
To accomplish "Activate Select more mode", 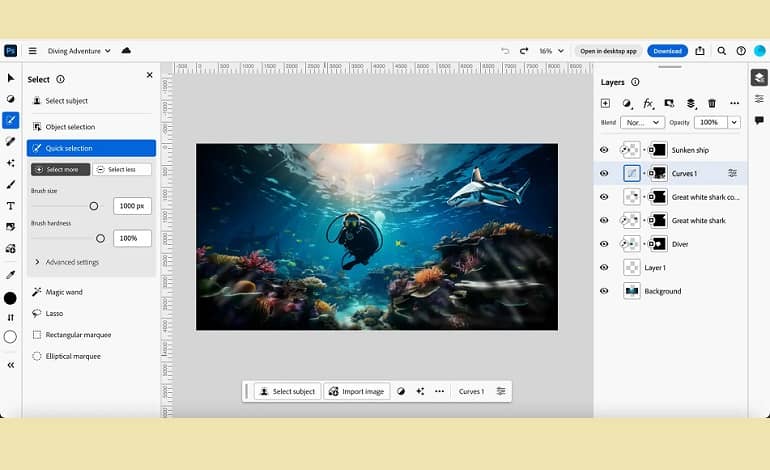I will coord(60,169).
